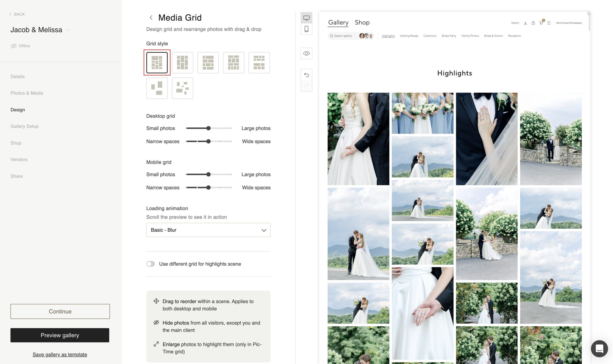Click the redo arrow icon
The height and width of the screenshot is (364, 613).
tap(306, 86)
